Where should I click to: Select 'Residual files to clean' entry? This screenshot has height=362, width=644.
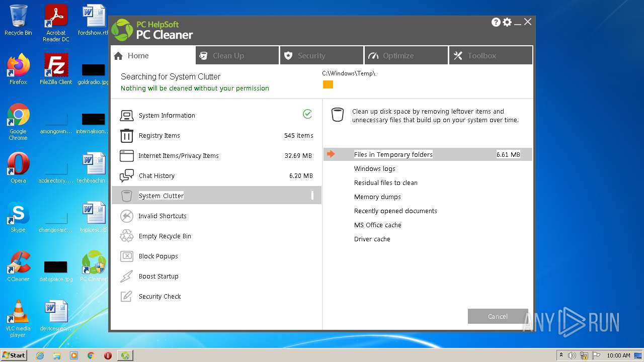tap(385, 183)
